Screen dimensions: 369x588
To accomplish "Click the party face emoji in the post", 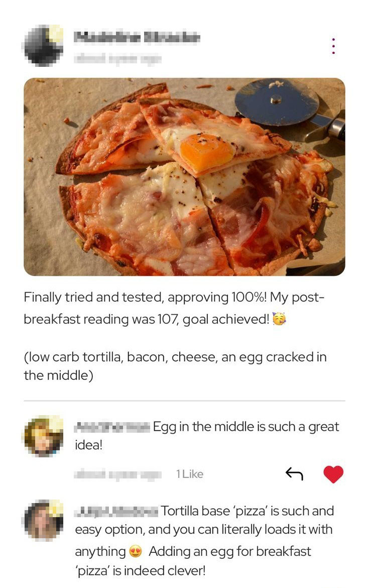I will (279, 319).
